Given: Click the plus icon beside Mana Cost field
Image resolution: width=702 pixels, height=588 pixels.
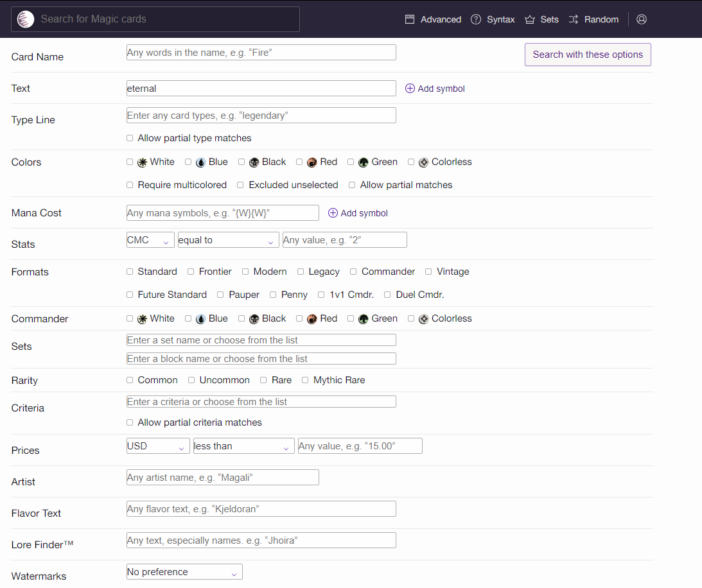Looking at the screenshot, I should [333, 213].
